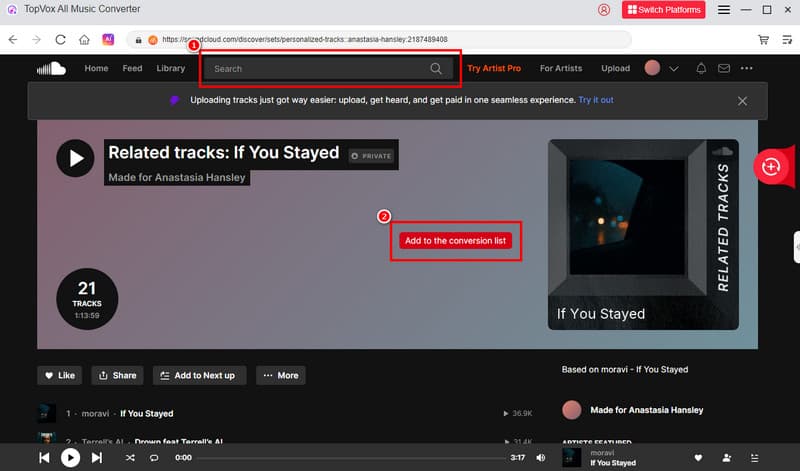Screen dimensions: 800x471
Task: Click the Made for Anastasia Hansley avatar
Action: [571, 410]
